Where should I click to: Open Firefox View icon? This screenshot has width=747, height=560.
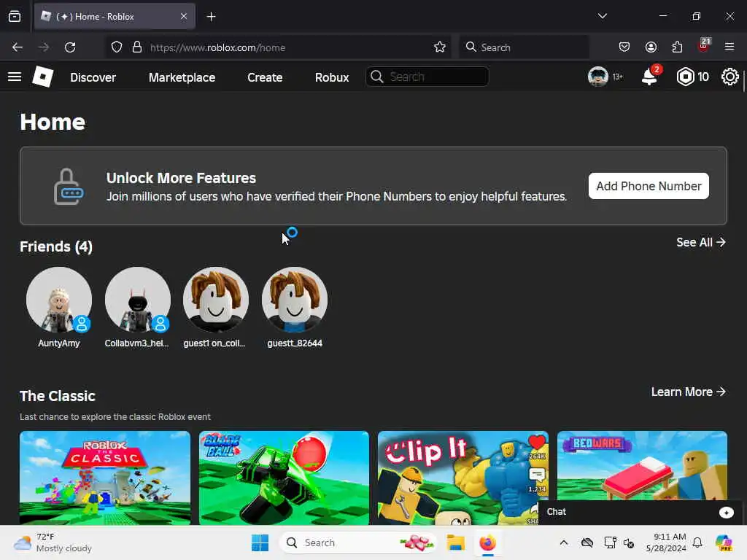point(15,16)
